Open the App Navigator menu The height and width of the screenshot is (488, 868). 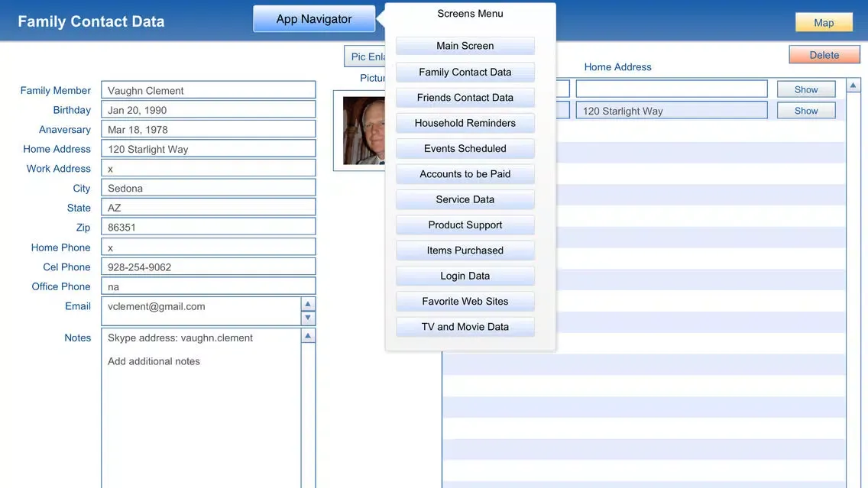coord(314,19)
